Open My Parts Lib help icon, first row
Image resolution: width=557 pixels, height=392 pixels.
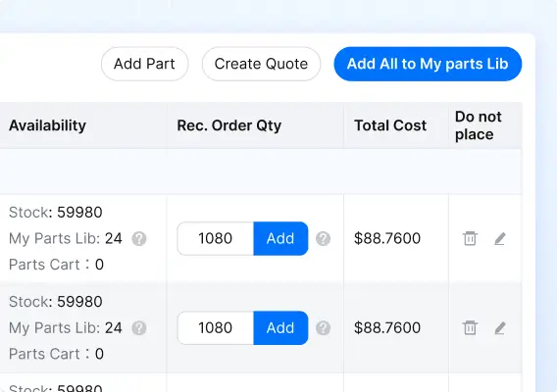pos(139,238)
